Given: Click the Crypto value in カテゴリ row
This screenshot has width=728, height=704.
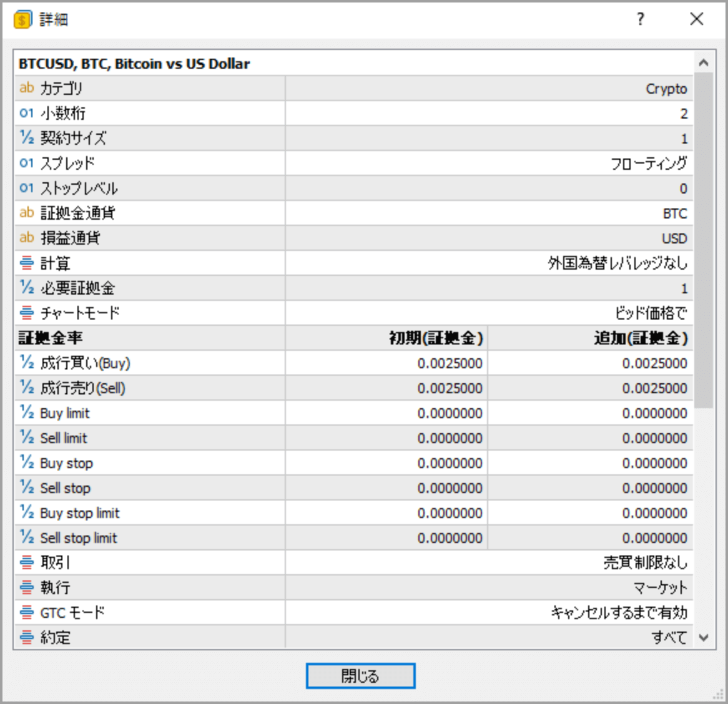Looking at the screenshot, I should point(666,89).
